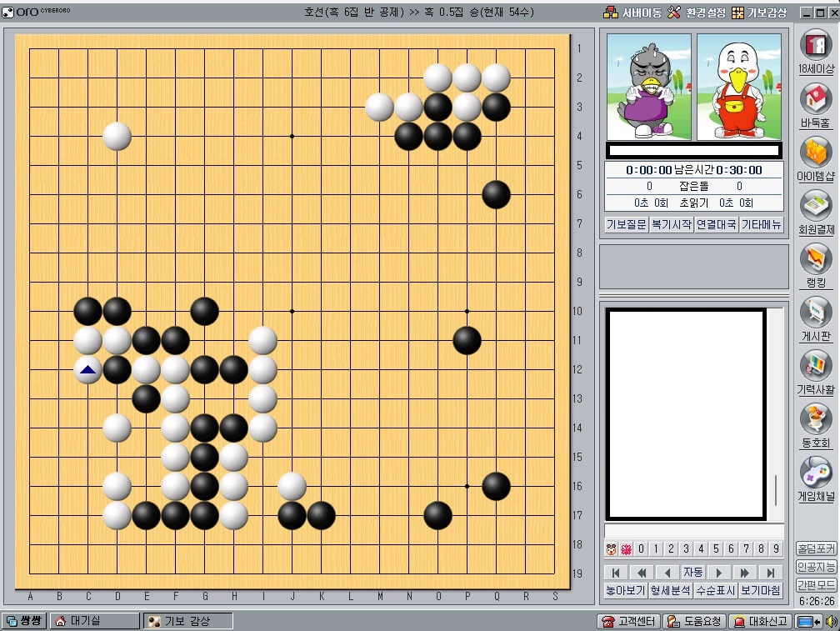This screenshot has height=631, width=840.
Task: Click the chat input field
Action: (x=693, y=531)
